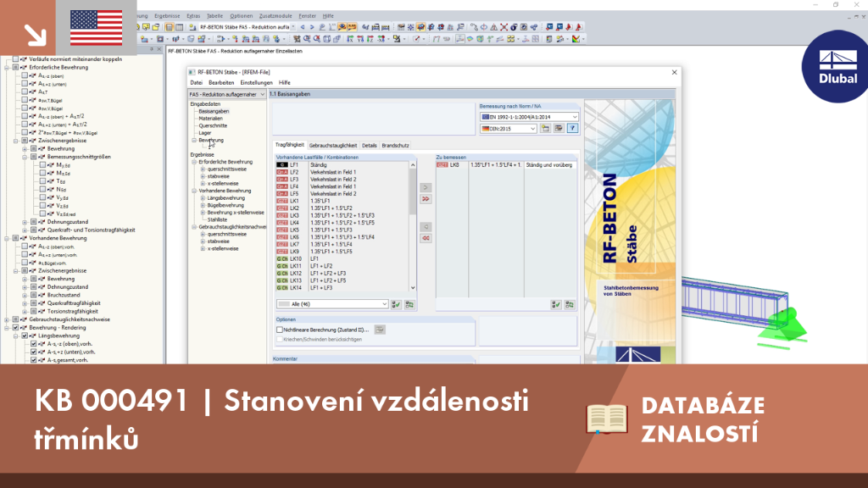This screenshot has width=868, height=488.
Task: Toggle the Längsbewehrung checkbox in the navigator
Action: pyautogui.click(x=25, y=335)
